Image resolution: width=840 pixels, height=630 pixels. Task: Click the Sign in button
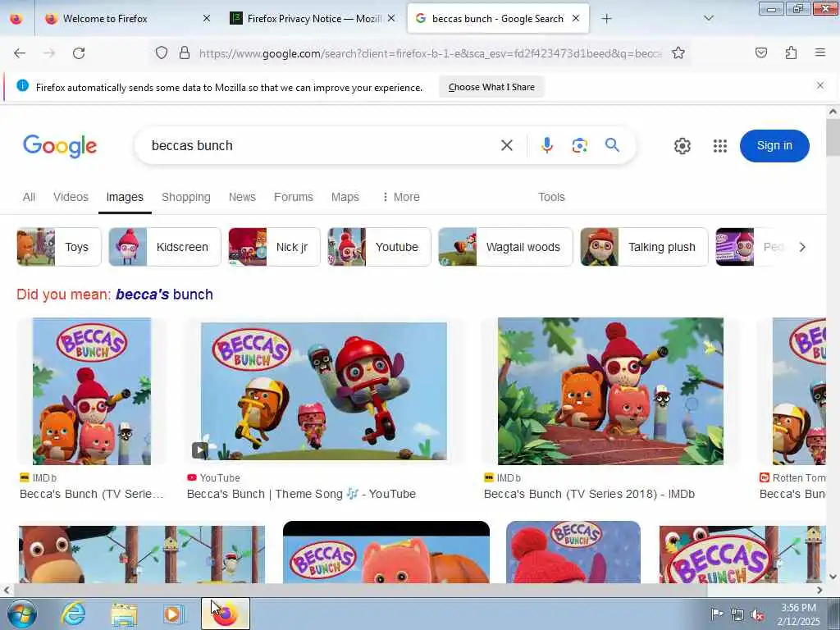774,146
